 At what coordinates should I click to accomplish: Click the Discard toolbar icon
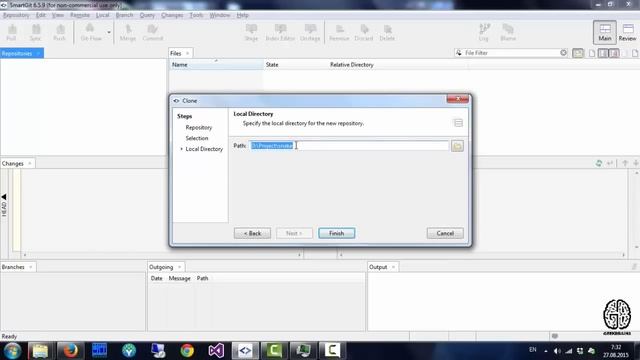tap(364, 32)
